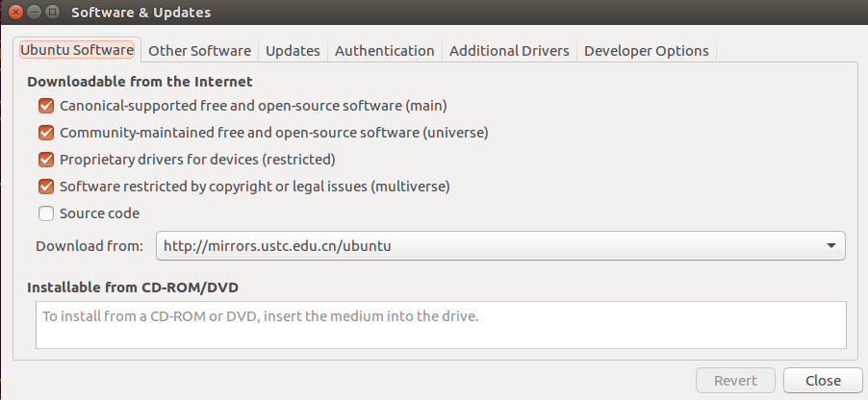Open the Other Software tab

point(200,51)
